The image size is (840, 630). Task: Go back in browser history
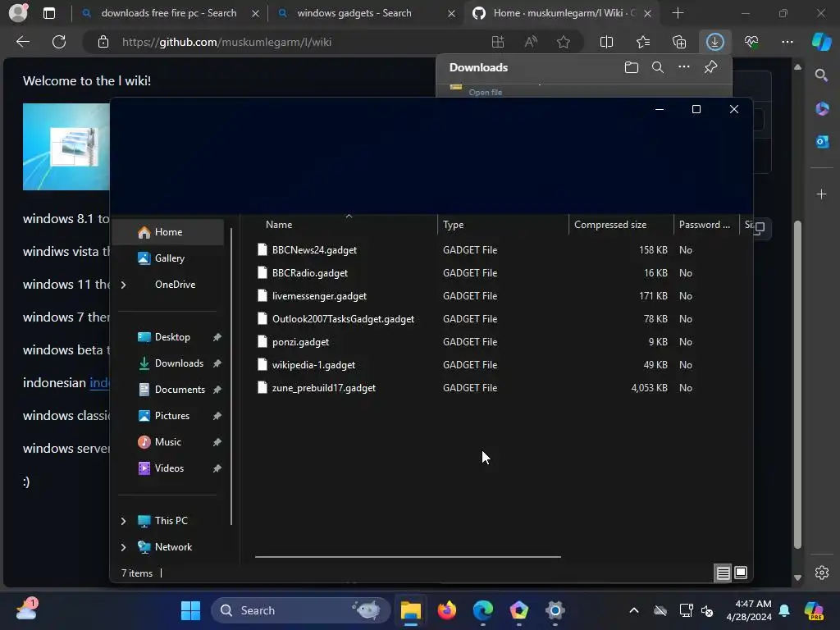pyautogui.click(x=23, y=42)
